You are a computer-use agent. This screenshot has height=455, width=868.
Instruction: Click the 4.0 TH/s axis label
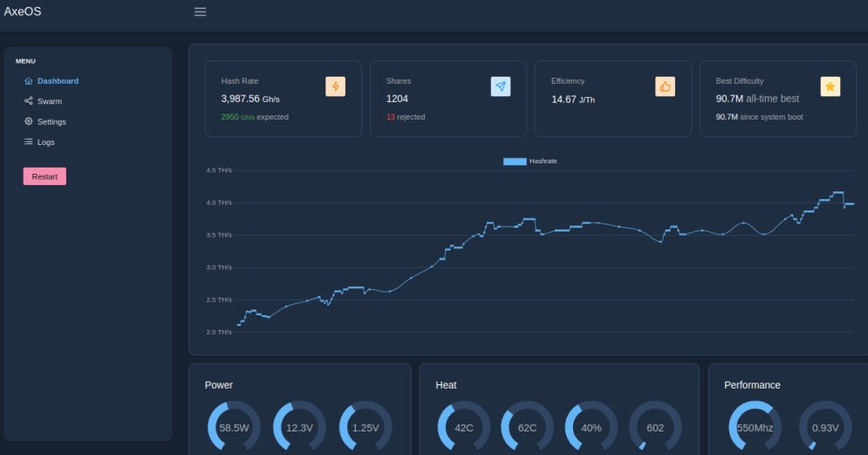(219, 203)
